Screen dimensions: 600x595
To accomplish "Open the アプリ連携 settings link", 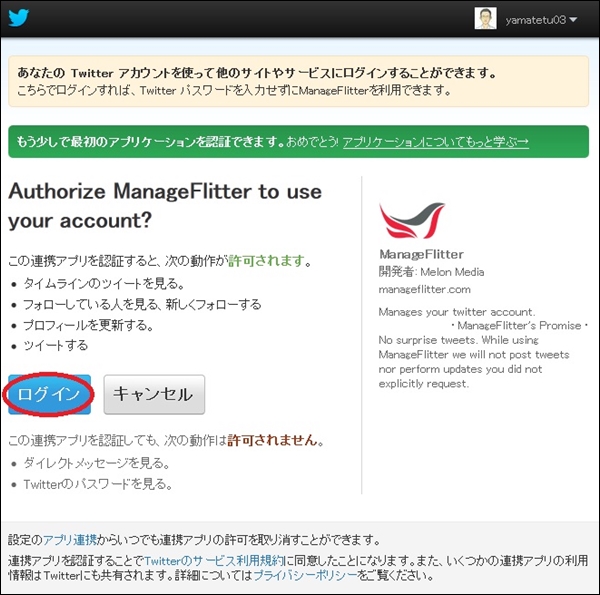I will point(70,540).
